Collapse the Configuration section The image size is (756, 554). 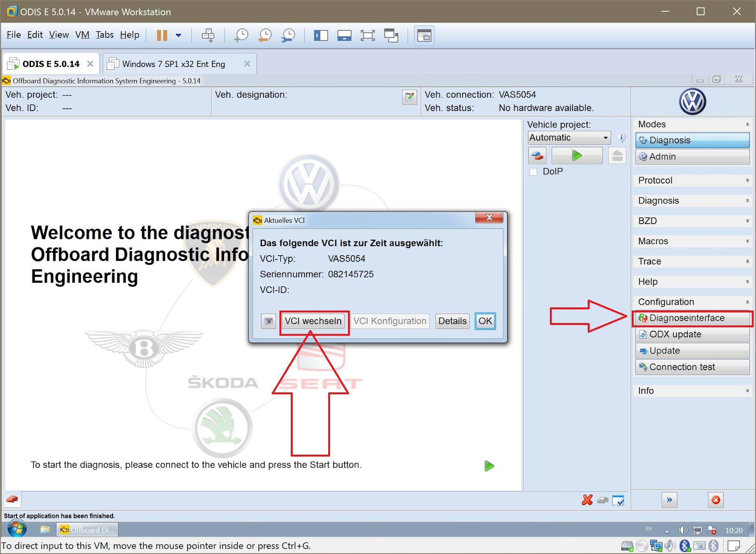[693, 302]
